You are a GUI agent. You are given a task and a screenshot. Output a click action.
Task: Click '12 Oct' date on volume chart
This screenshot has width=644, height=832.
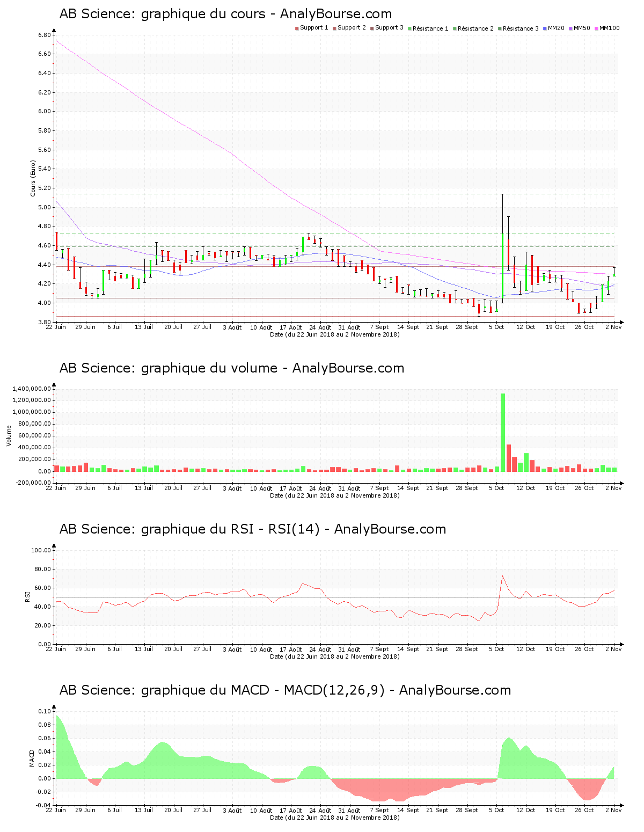point(526,488)
